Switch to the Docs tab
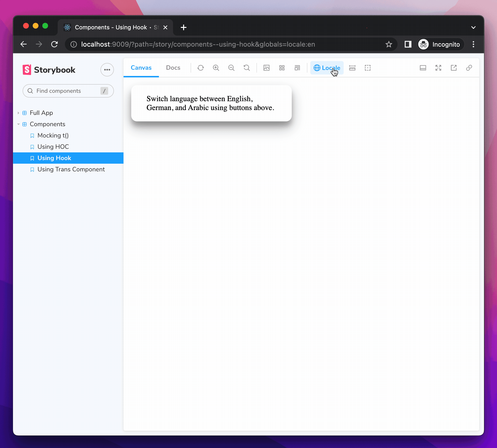The width and height of the screenshot is (497, 448). [173, 68]
